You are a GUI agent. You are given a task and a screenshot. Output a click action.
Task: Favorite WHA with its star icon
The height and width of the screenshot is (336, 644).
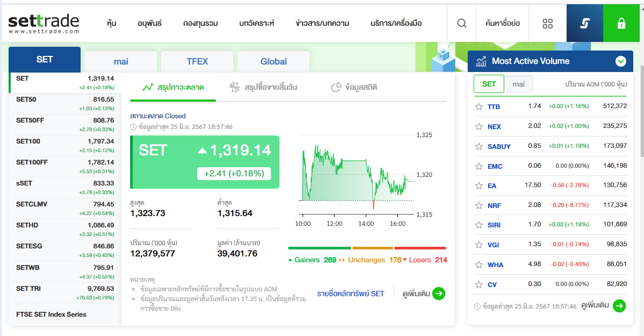479,264
